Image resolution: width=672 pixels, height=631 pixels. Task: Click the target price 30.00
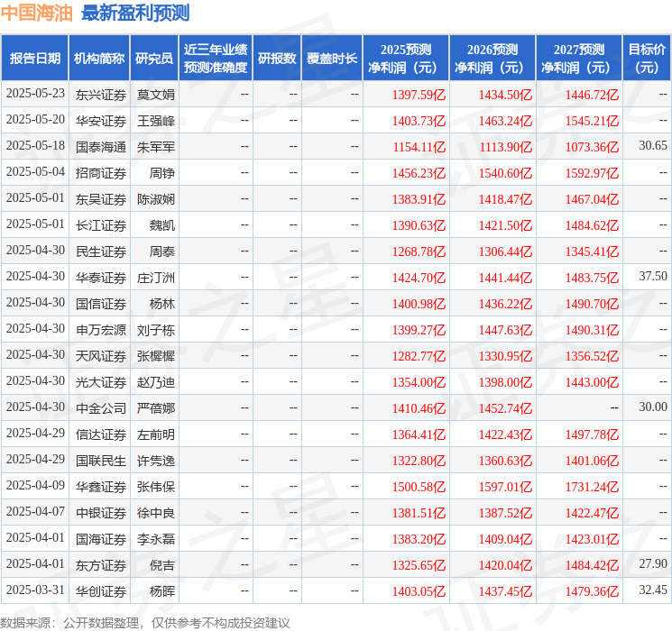653,407
